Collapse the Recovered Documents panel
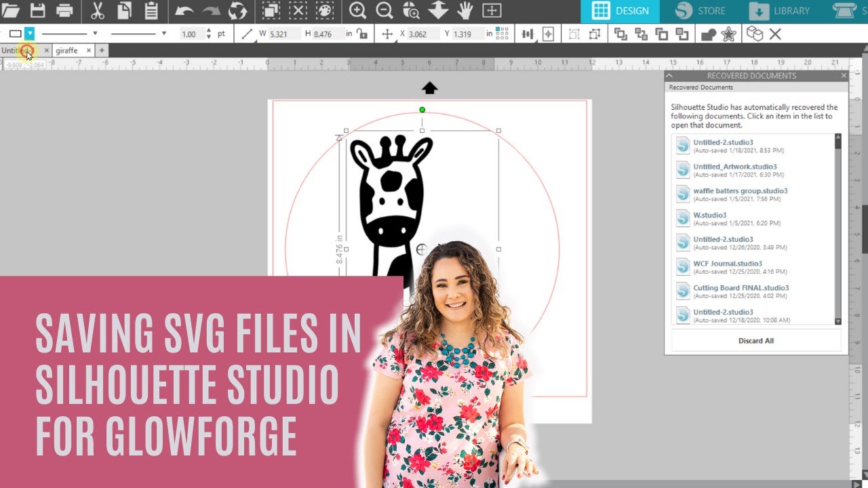Screen dimensions: 868x488 coord(669,76)
